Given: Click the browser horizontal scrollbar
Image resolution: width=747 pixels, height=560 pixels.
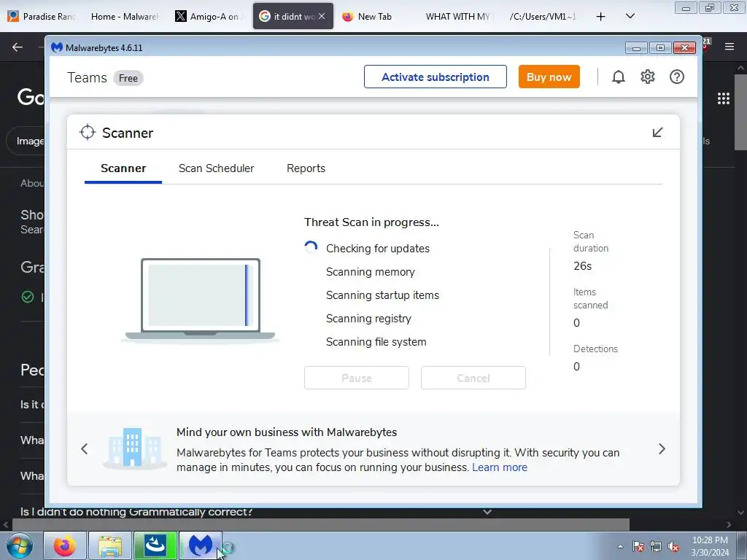Looking at the screenshot, I should (320, 525).
